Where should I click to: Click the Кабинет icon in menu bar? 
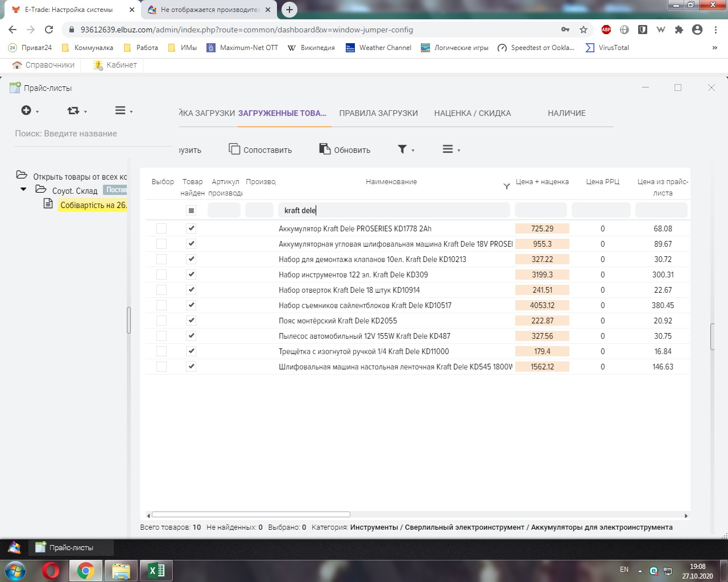click(98, 65)
